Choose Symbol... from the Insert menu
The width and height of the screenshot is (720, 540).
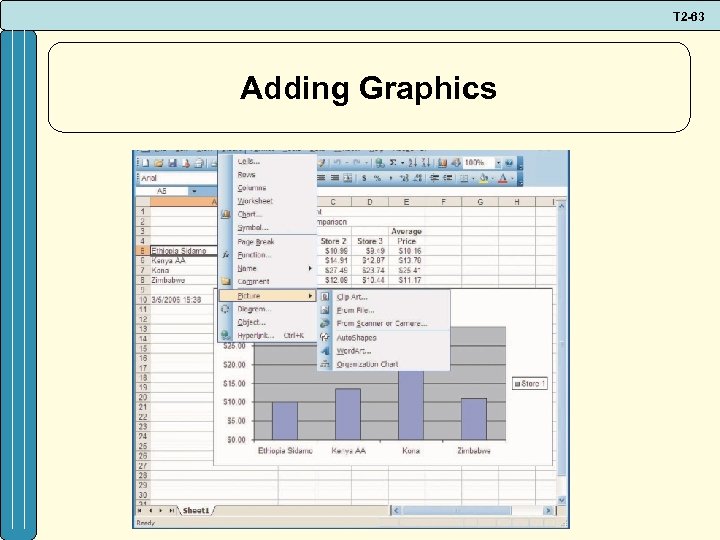[x=267, y=228]
